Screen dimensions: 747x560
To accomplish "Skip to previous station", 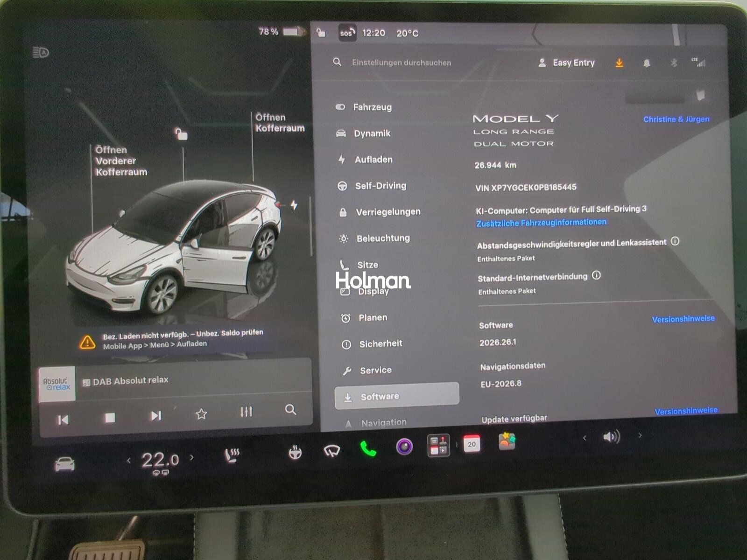I will point(63,420).
